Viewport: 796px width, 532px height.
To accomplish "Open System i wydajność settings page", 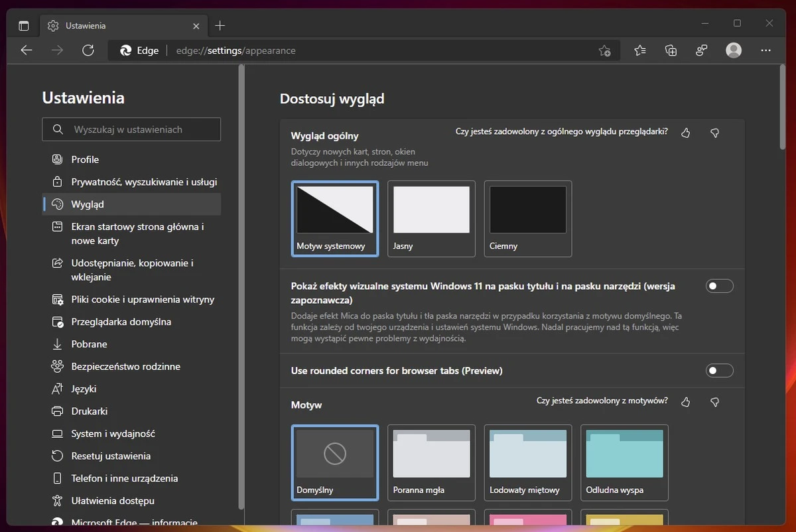I will tap(113, 433).
